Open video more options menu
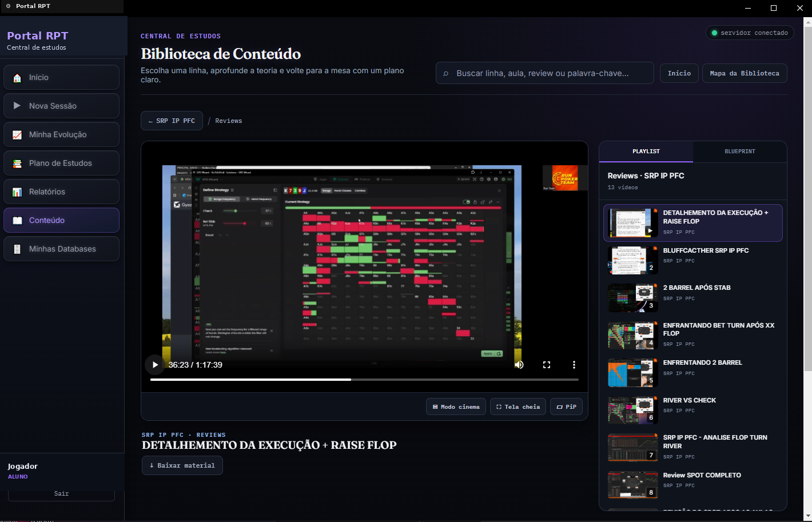The image size is (812, 522). click(574, 365)
